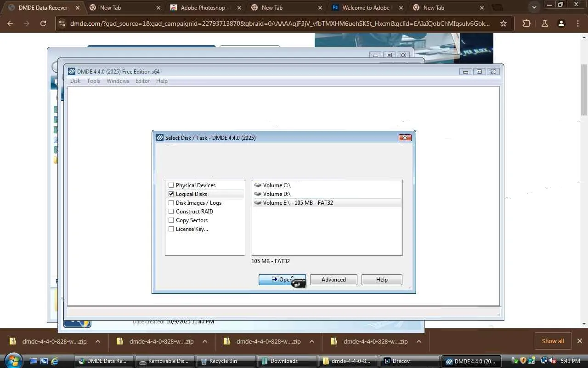Expand options for the first dmde zip download
The width and height of the screenshot is (588, 368).
98,341
